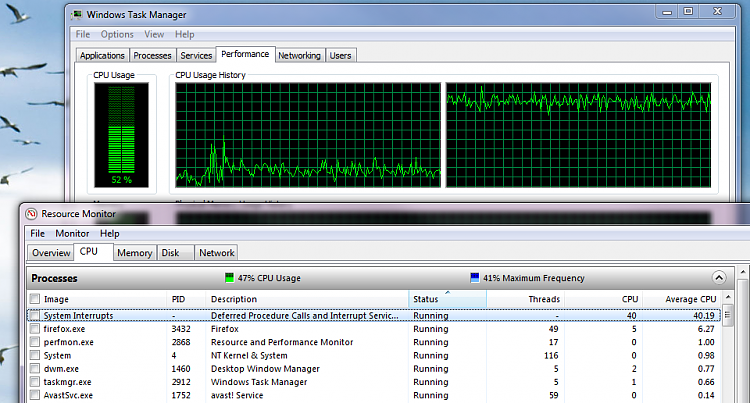750x403 pixels.
Task: Switch to Resource Monitor Network tab
Action: [x=217, y=253]
